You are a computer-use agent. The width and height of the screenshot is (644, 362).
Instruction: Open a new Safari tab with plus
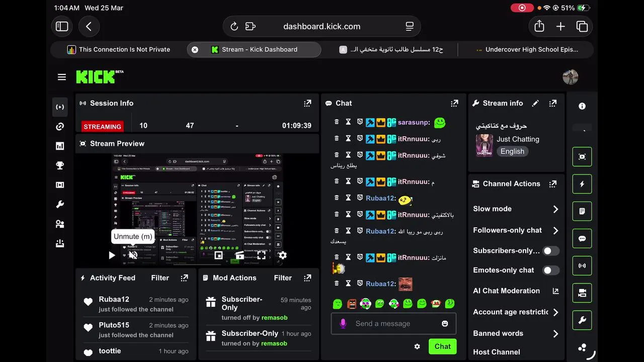560,26
